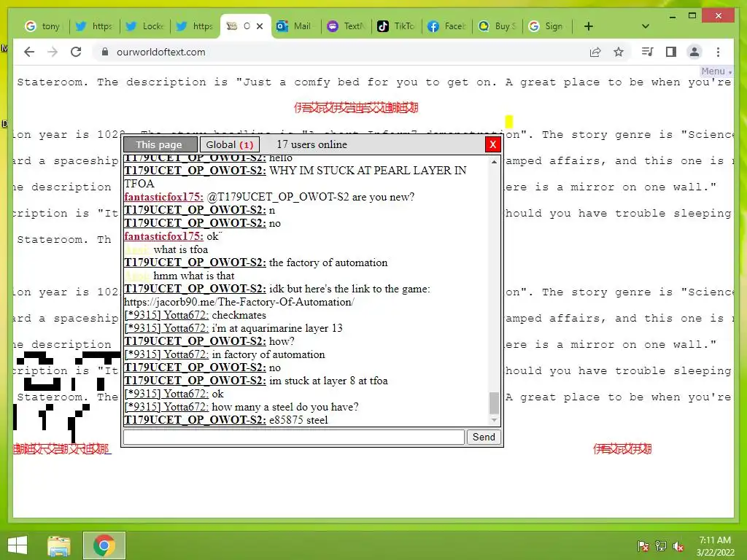Click the chat scrollbar down arrow
Screen dimensions: 747x560
494,420
